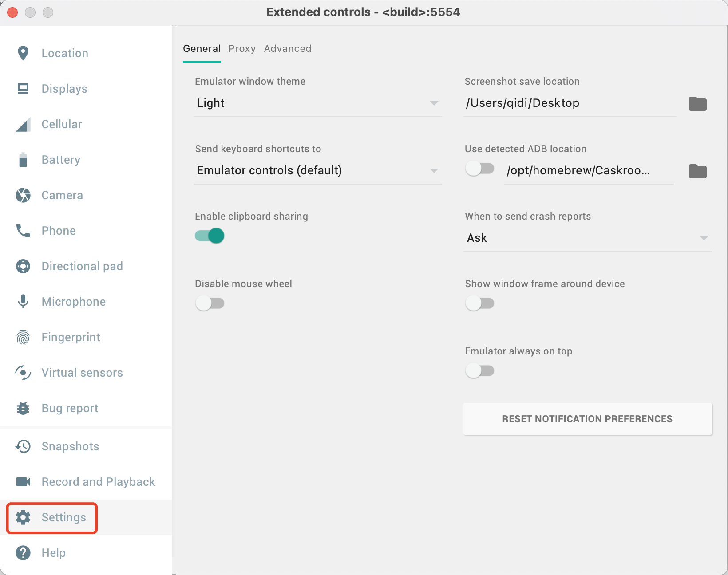Open Snapshots page
Image resolution: width=728 pixels, height=575 pixels.
86,446
